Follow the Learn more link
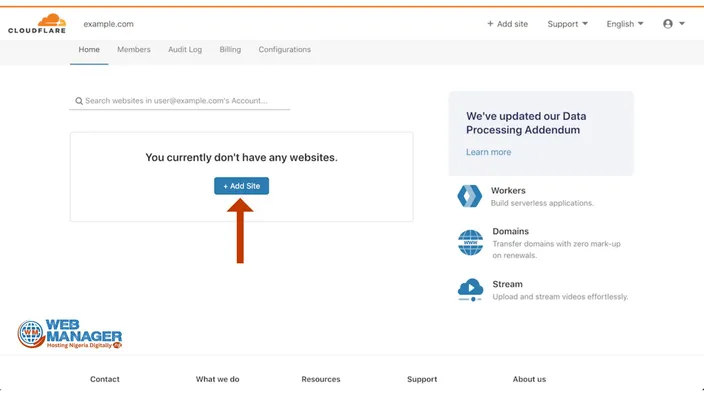Viewport: 704px width, 396px height. 488,152
